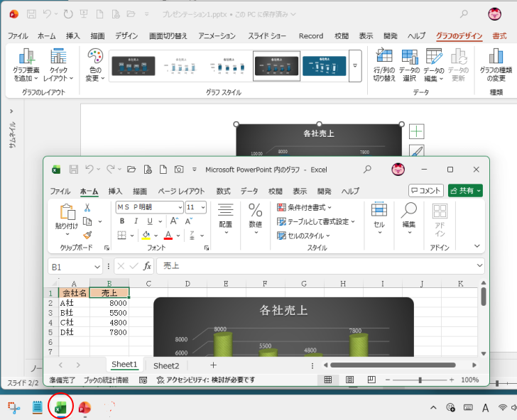This screenshot has width=517, height=420.
Task: Toggle Bold in Excel ribbon
Action: [x=122, y=221]
